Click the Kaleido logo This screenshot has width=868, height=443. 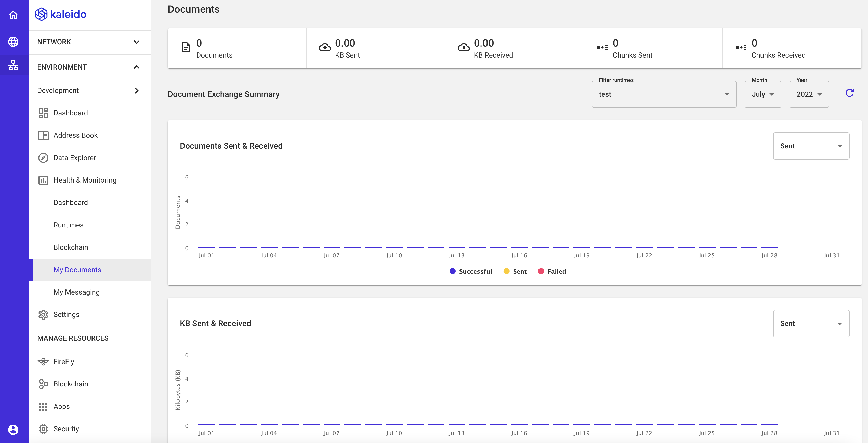(x=61, y=14)
